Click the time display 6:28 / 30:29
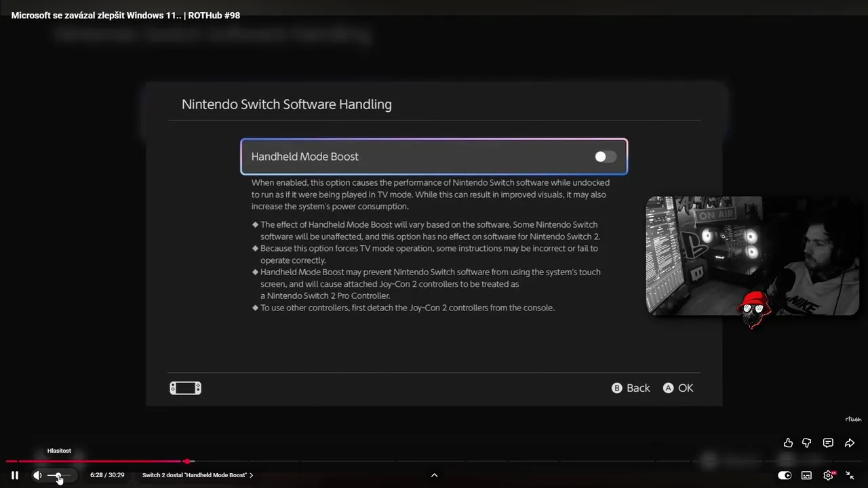 pyautogui.click(x=107, y=475)
